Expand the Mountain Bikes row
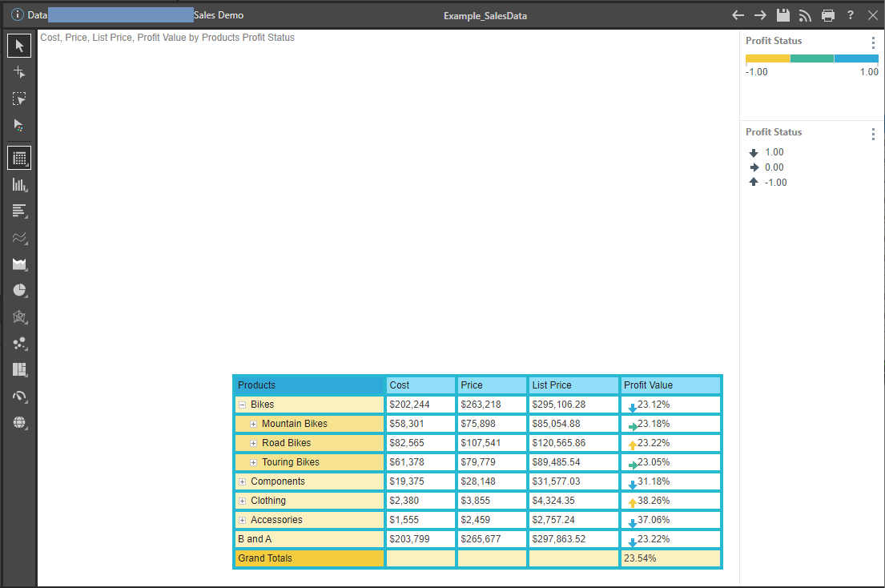Viewport: 885px width, 588px height. click(x=253, y=424)
